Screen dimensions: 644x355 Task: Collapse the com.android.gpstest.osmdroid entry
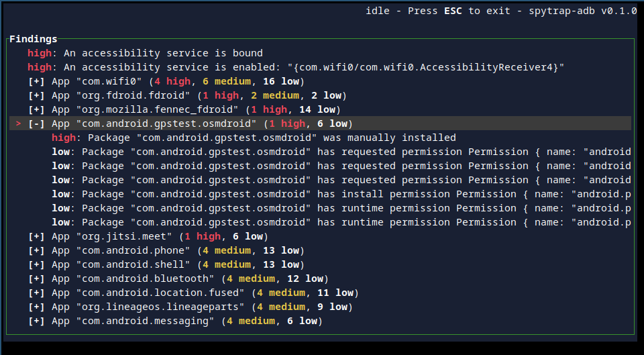pyautogui.click(x=36, y=123)
